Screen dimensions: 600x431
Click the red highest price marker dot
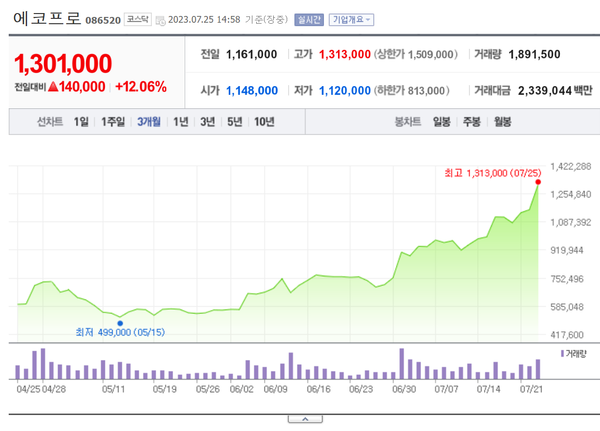(x=539, y=182)
